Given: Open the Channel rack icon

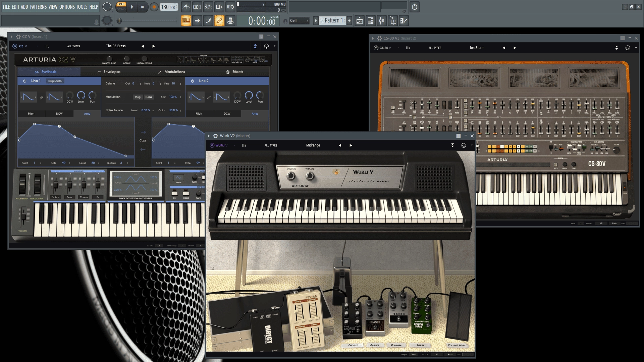Looking at the screenshot, I should click(x=371, y=21).
